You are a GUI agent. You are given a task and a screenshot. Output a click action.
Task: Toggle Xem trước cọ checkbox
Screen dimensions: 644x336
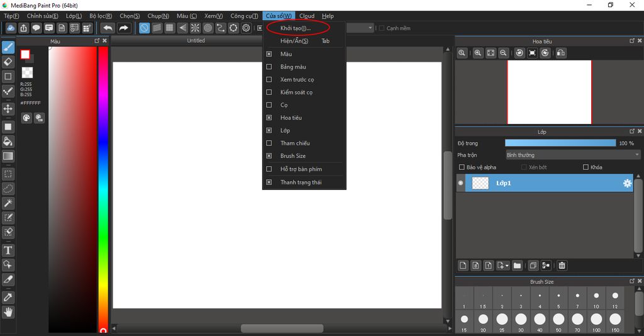(x=269, y=79)
